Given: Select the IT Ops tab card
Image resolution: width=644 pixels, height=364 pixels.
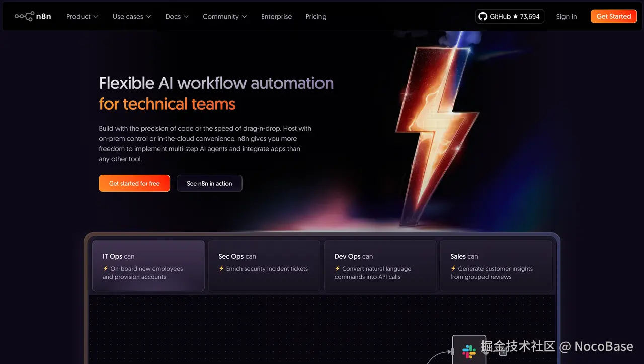Looking at the screenshot, I should 148,265.
